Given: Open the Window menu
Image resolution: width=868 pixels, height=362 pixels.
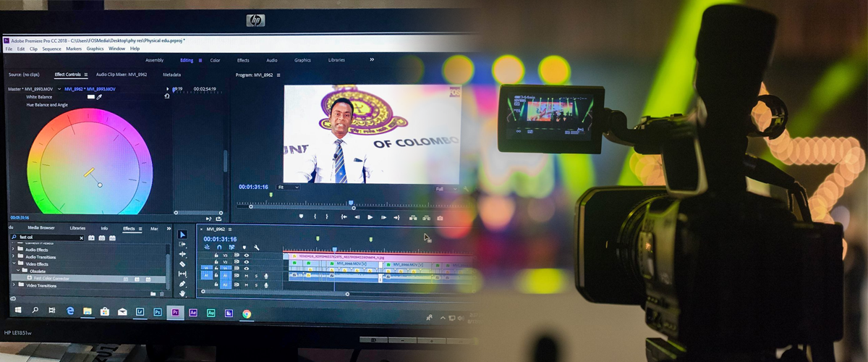Looking at the screenshot, I should click(116, 49).
